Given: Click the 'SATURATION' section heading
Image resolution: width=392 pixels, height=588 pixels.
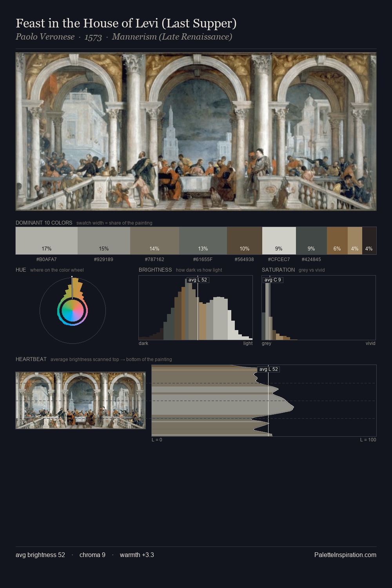Looking at the screenshot, I should click(x=278, y=270).
